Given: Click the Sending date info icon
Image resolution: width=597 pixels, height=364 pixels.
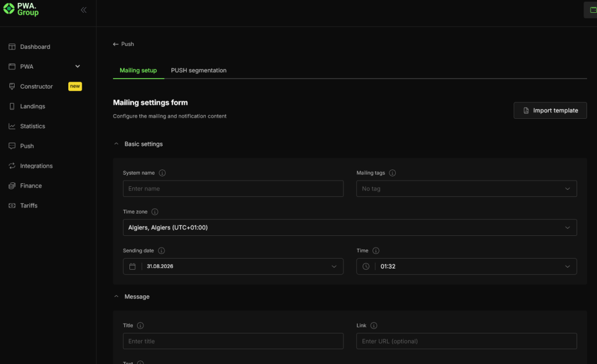Looking at the screenshot, I should click(161, 250).
